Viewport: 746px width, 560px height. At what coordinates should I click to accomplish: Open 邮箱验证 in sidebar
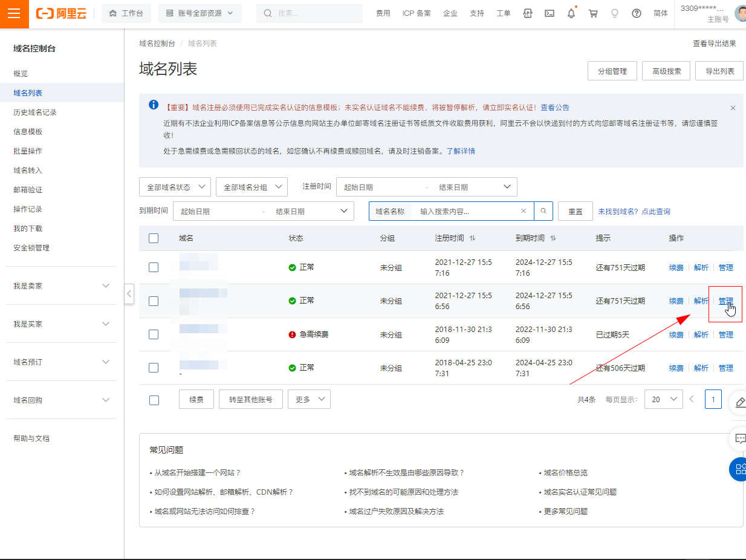coord(28,189)
